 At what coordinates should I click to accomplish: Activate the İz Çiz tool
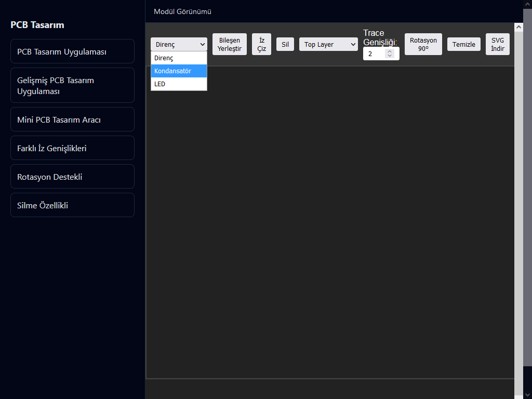[x=262, y=45]
